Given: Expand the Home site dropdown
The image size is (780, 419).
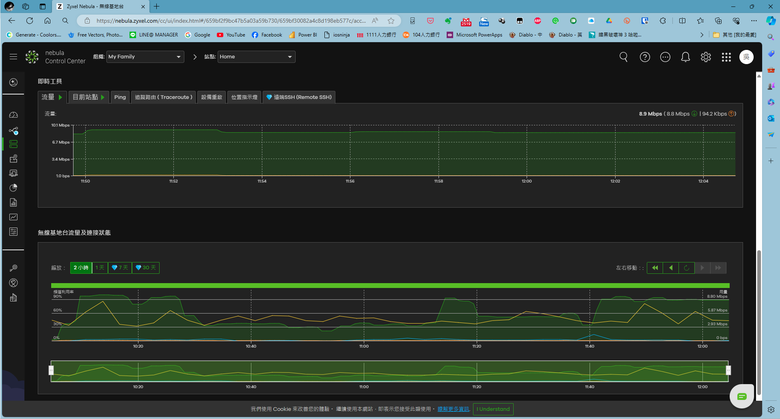Looking at the screenshot, I should pyautogui.click(x=256, y=57).
